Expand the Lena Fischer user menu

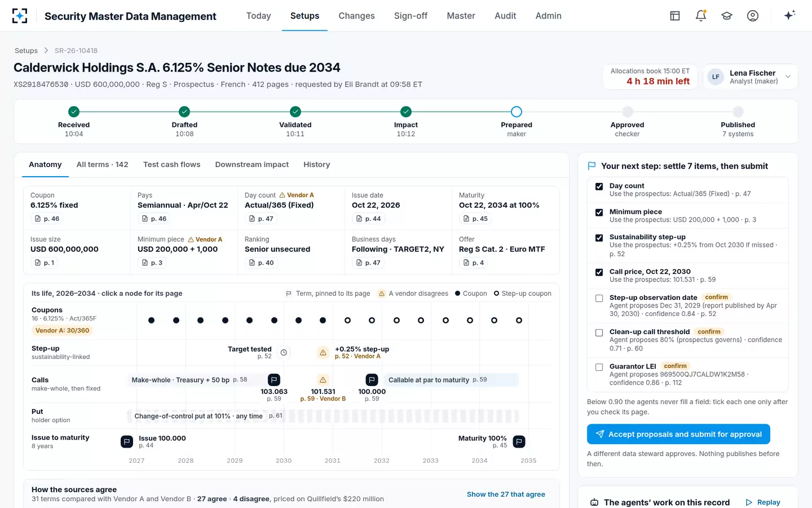(x=751, y=77)
